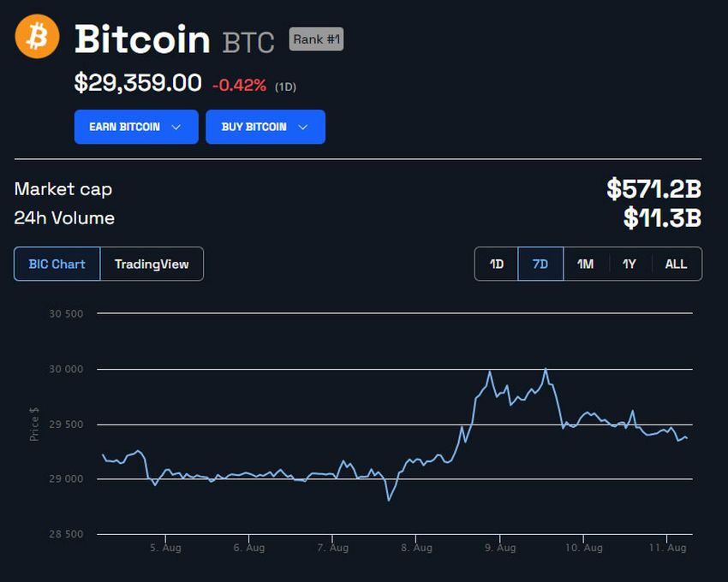Click the orange Bitcoin logo icon
Image resolution: width=728 pixels, height=582 pixels.
[37, 36]
